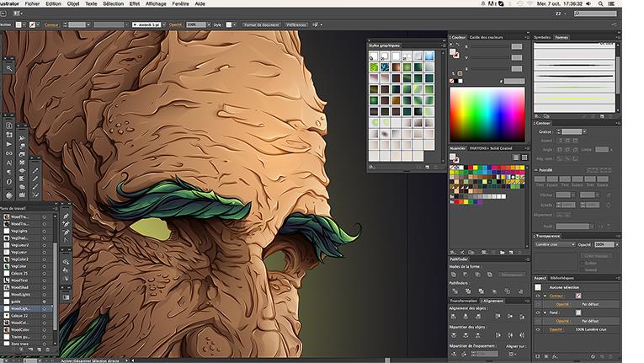This screenshot has width=644, height=363.
Task: Click the first distribute objects icon
Action: [455, 335]
